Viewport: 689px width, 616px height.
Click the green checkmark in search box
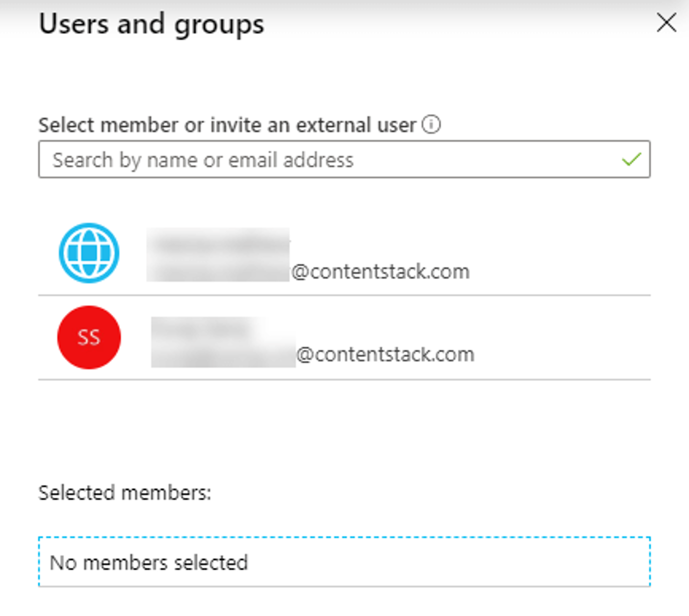631,159
